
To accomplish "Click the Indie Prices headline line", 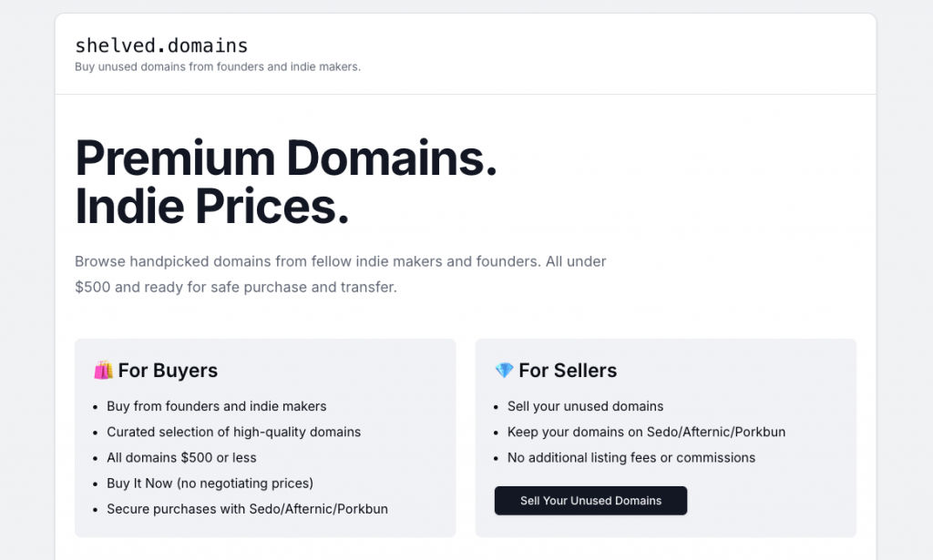I will tap(211, 207).
